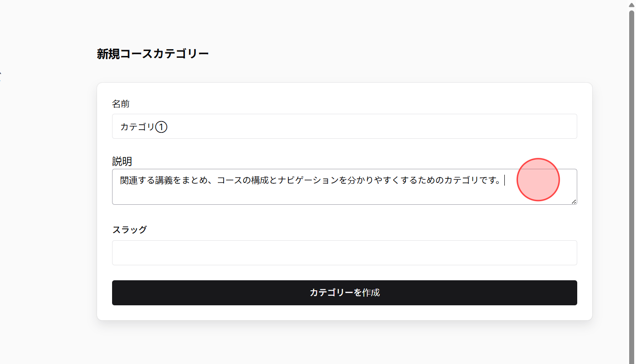The image size is (636, 364).
Task: Click the text カテゴリ① in name field
Action: pos(144,127)
